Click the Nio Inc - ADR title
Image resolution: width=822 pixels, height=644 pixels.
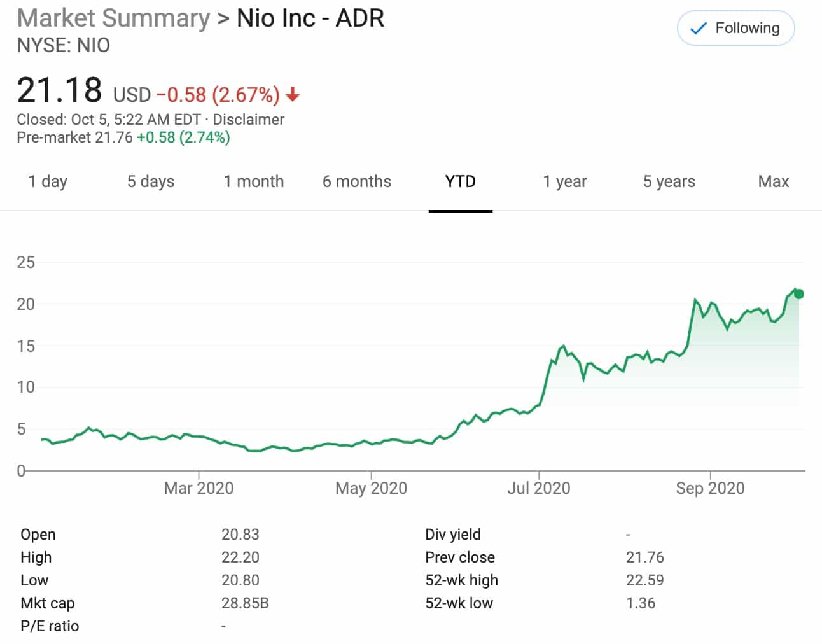(x=310, y=18)
